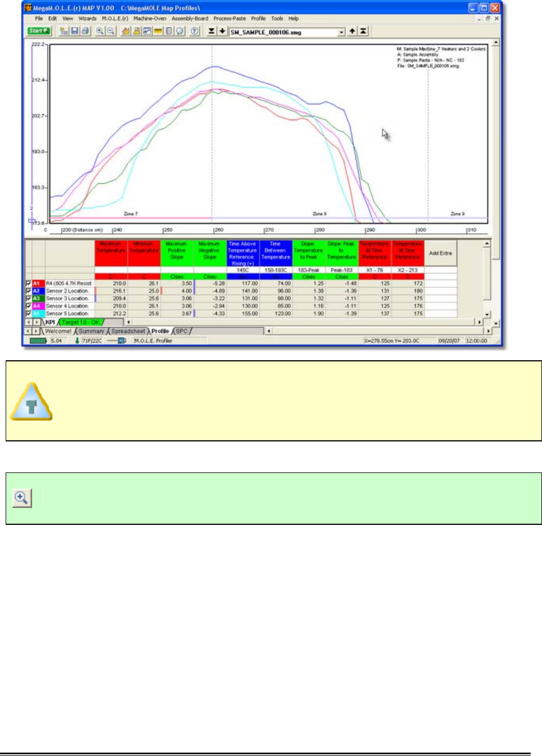This screenshot has height=756, width=542.
Task: Click KPI table scrollbar down arrow
Action: click(487, 315)
